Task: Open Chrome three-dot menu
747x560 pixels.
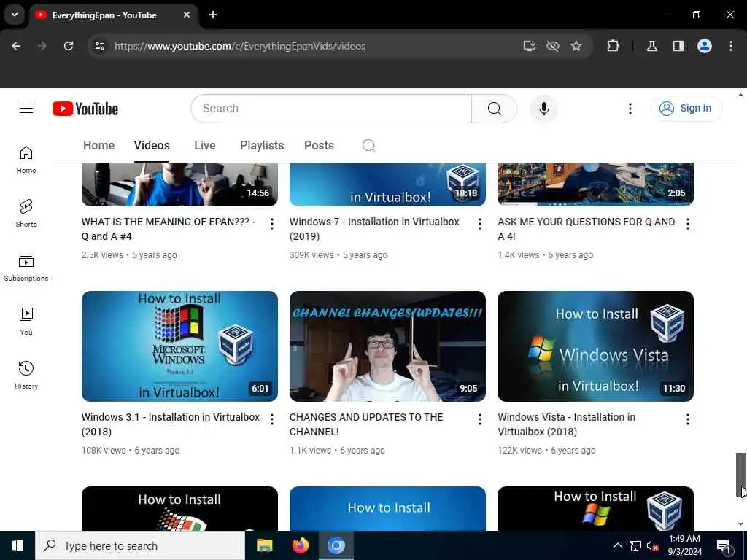Action: coord(731,46)
